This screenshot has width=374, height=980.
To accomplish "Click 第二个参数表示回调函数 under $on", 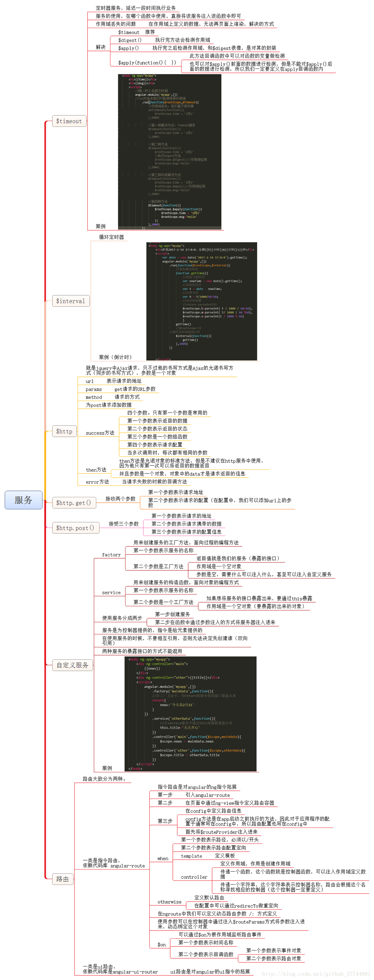I will (206, 954).
